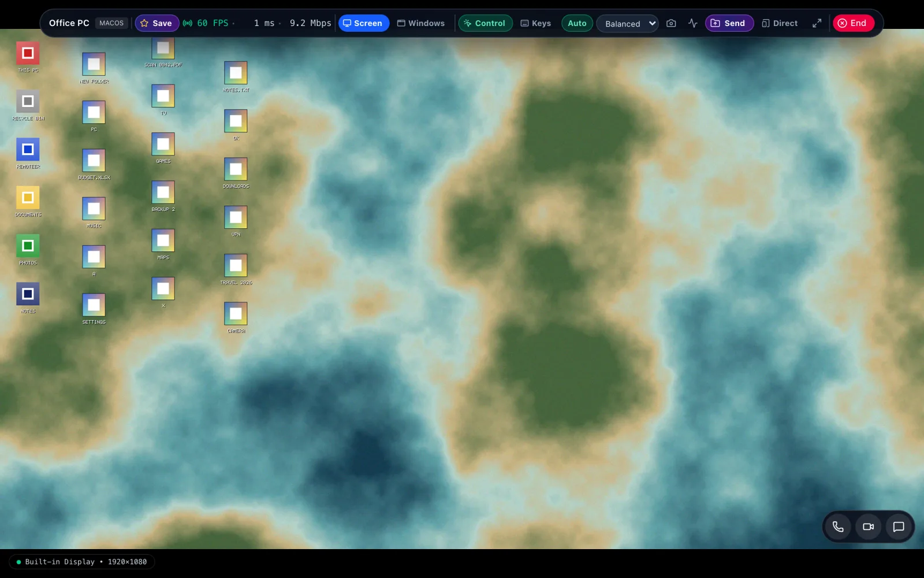
Task: Save this connection with Save button
Action: [x=157, y=23]
